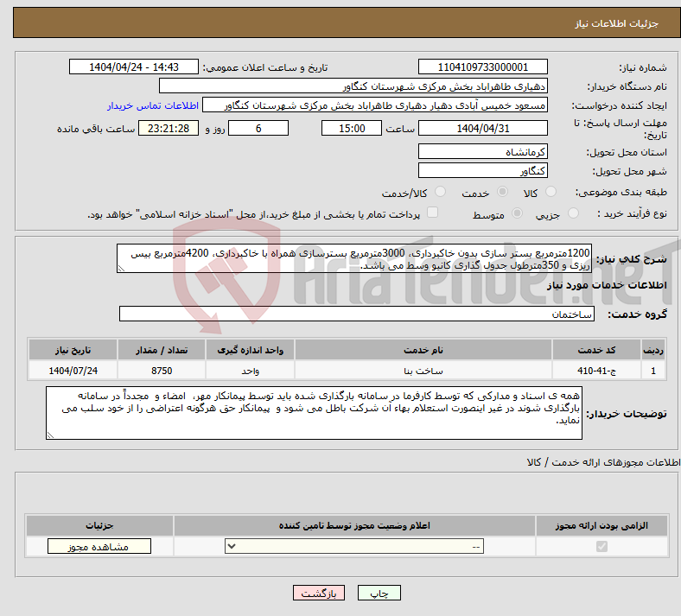Open اطلاعات تماس خریدار link

pyautogui.click(x=153, y=105)
